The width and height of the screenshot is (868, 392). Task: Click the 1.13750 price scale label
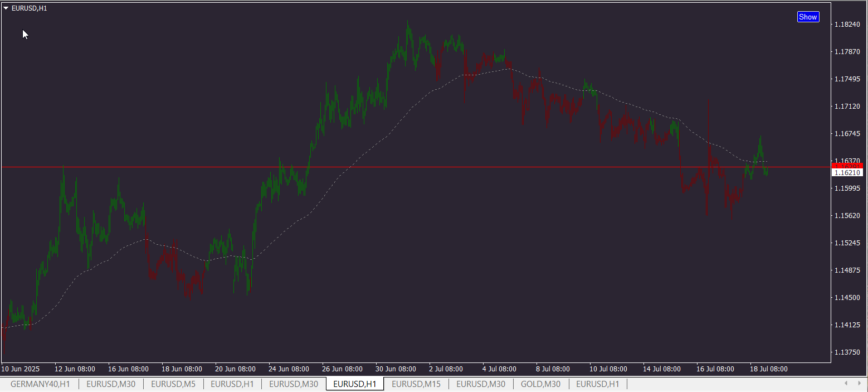pyautogui.click(x=847, y=352)
